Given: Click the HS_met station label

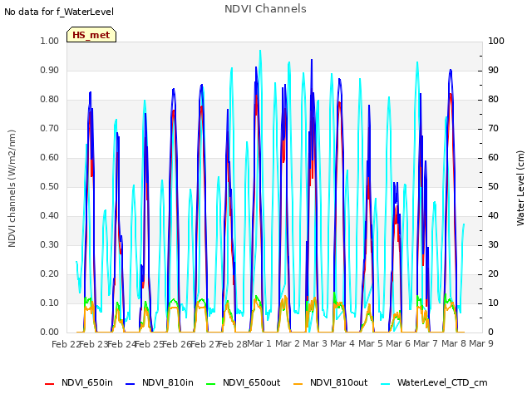Looking at the screenshot, I should point(91,35).
